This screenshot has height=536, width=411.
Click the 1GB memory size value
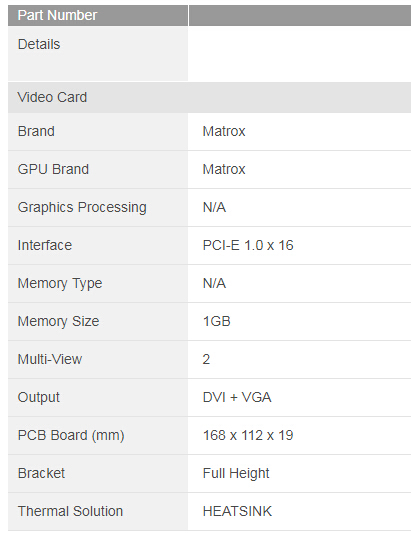pyautogui.click(x=216, y=321)
